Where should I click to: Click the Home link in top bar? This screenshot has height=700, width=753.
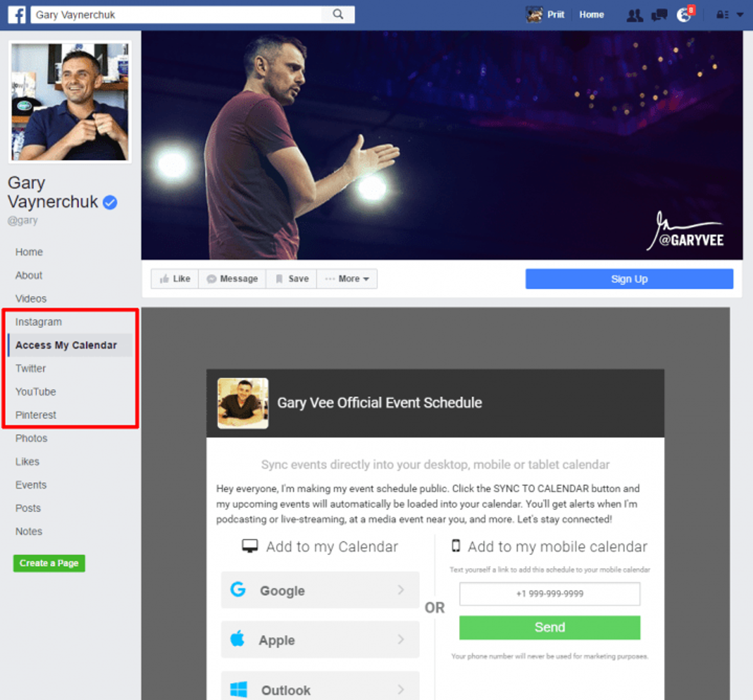(x=591, y=15)
